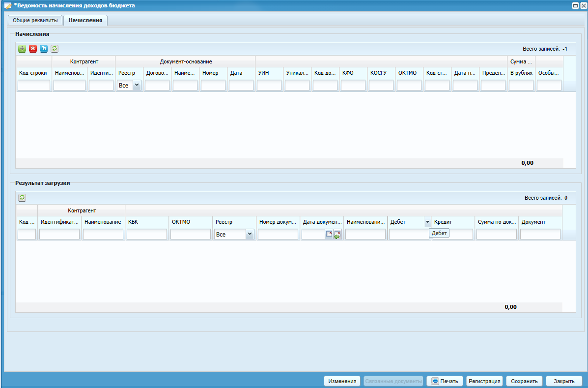Click the КБК filter input field
Viewport: 588px width, 388px height.
pyautogui.click(x=147, y=235)
